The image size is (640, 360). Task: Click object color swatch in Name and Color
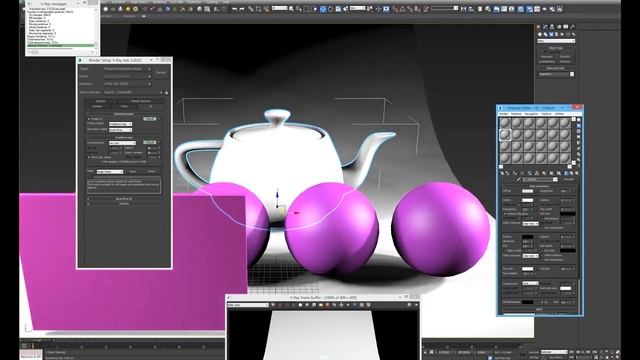(572, 74)
